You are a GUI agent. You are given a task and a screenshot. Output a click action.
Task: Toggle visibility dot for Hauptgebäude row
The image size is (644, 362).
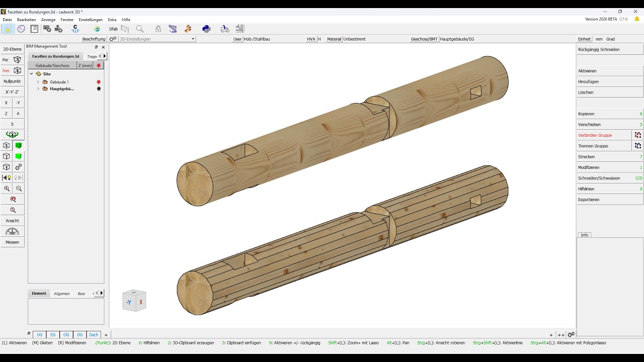[99, 88]
